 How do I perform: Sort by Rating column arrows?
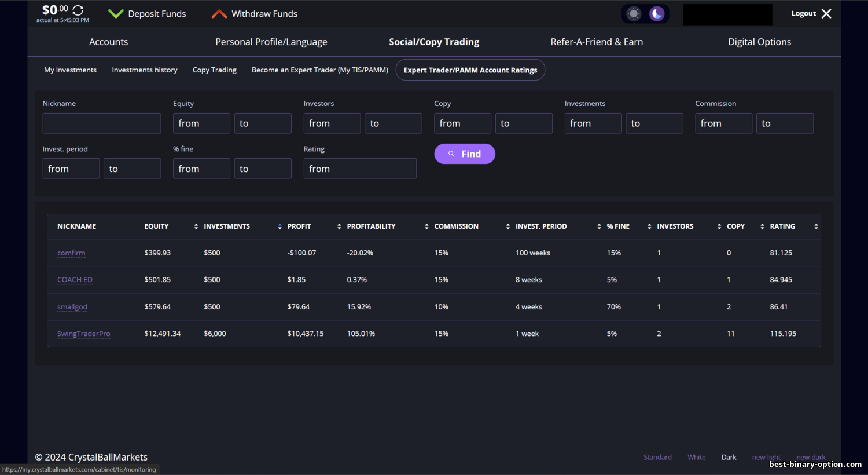(x=816, y=226)
